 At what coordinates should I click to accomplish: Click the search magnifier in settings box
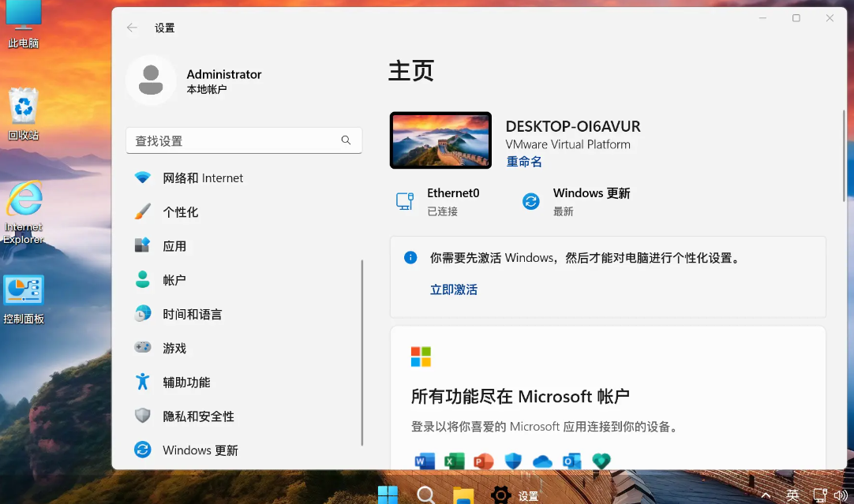pyautogui.click(x=346, y=140)
